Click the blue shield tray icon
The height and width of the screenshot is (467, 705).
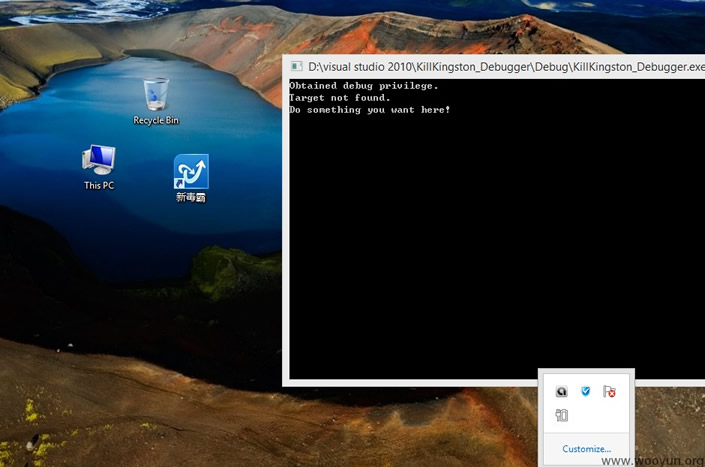(585, 391)
